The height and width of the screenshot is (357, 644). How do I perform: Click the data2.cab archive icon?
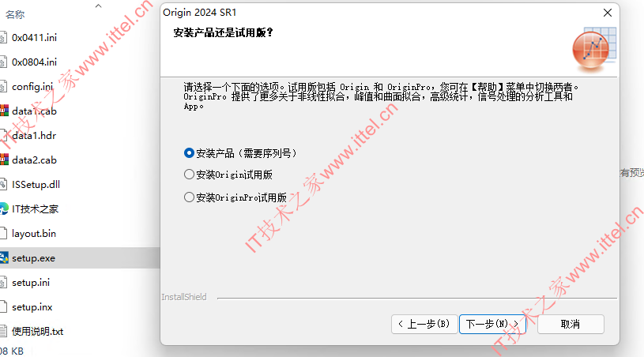click(x=4, y=160)
